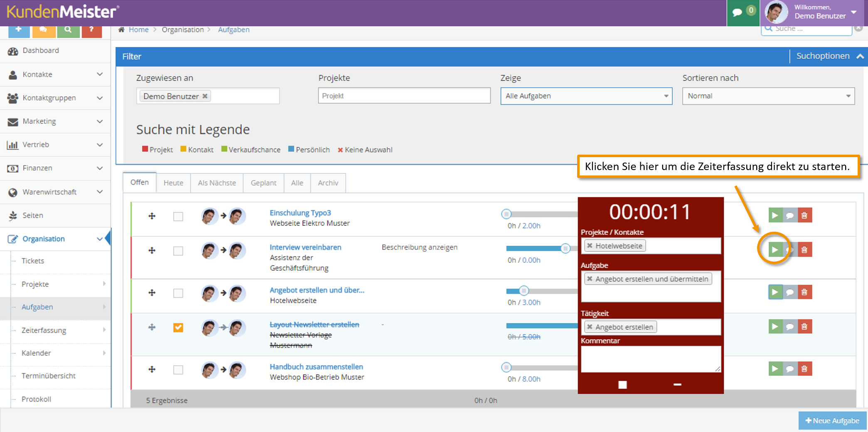
Task: Delete the Einschulung Typo3 task
Action: (x=804, y=215)
